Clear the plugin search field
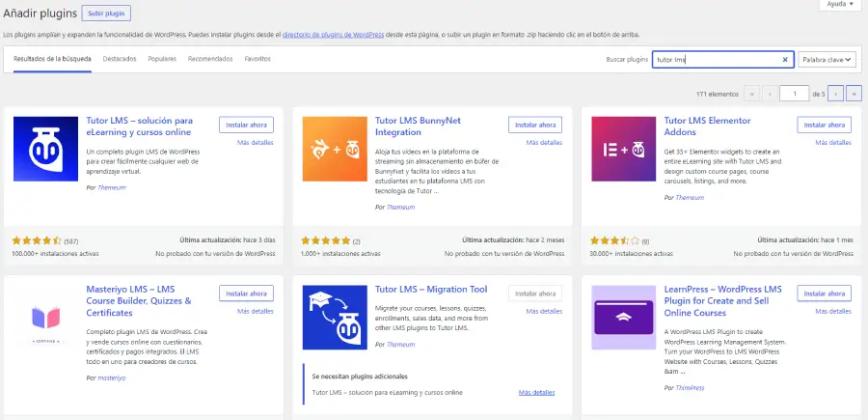Viewport: 868px width, 420px height. click(784, 60)
